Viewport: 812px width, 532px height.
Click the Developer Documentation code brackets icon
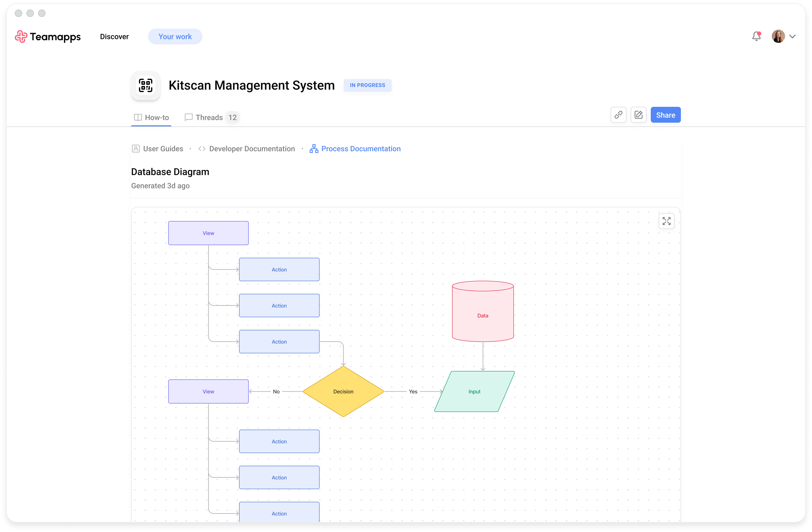coord(202,149)
